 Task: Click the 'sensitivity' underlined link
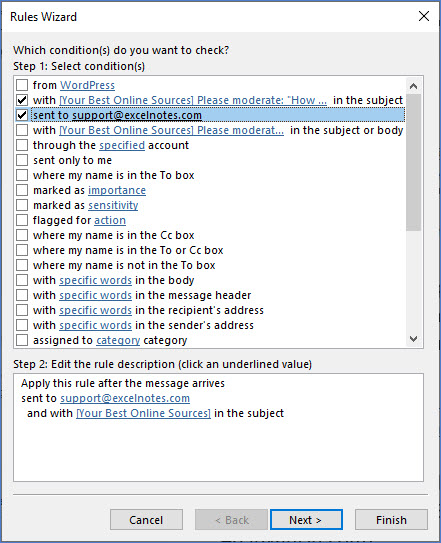click(x=113, y=205)
